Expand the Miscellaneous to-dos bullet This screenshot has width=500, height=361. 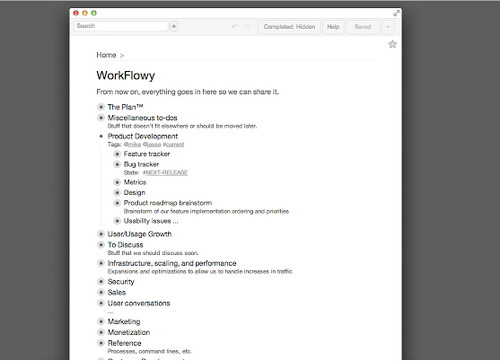coord(101,118)
